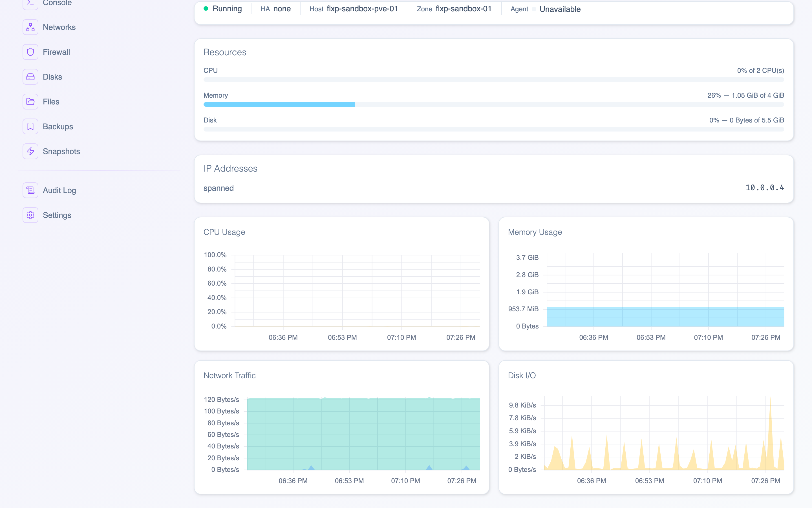Click the blue Memory Usage area fill

665,317
